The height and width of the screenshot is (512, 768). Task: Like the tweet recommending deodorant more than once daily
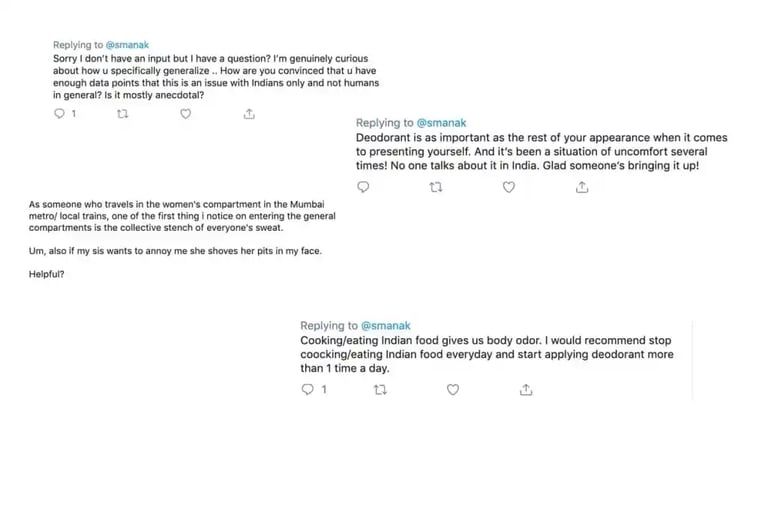click(x=453, y=390)
